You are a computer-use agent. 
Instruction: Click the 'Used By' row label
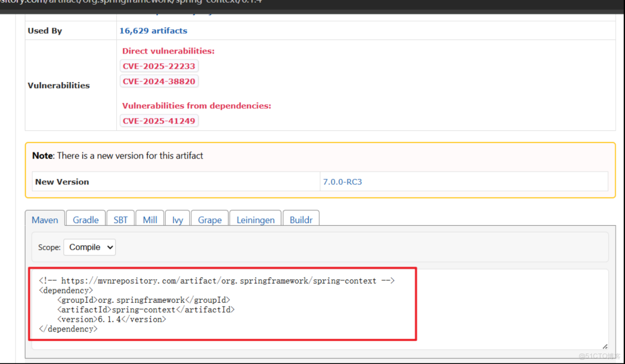45,31
